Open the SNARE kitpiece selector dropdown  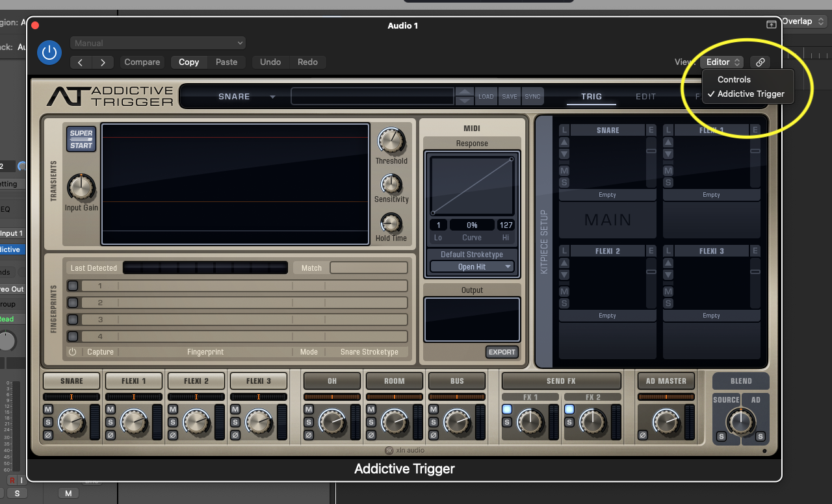248,95
